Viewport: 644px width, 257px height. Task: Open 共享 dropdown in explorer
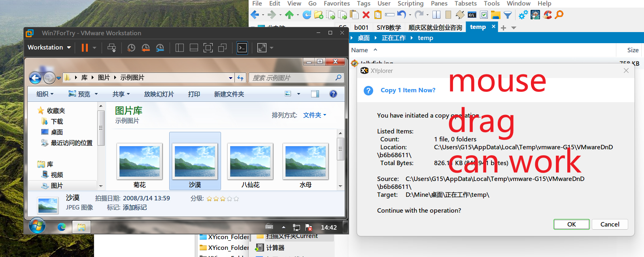point(121,94)
